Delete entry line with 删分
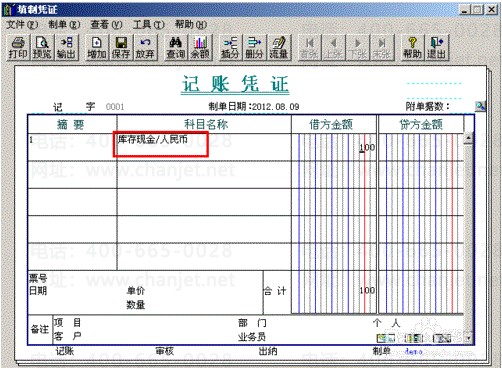 point(255,47)
